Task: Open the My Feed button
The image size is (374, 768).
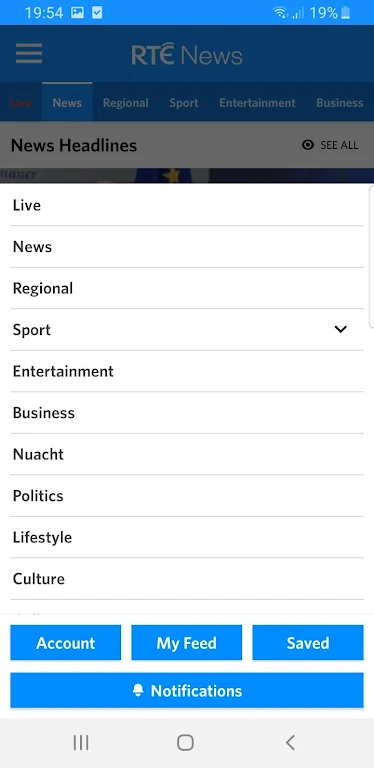Action: click(x=187, y=643)
